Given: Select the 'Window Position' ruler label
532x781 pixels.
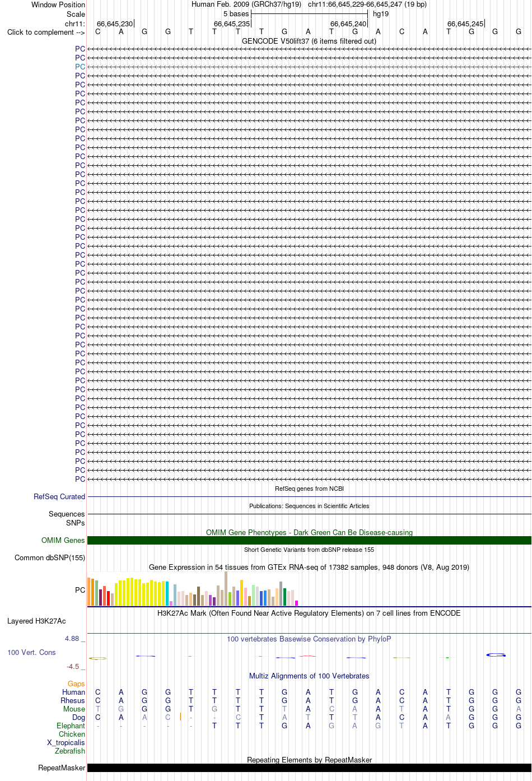Looking at the screenshot, I should [x=58, y=4].
